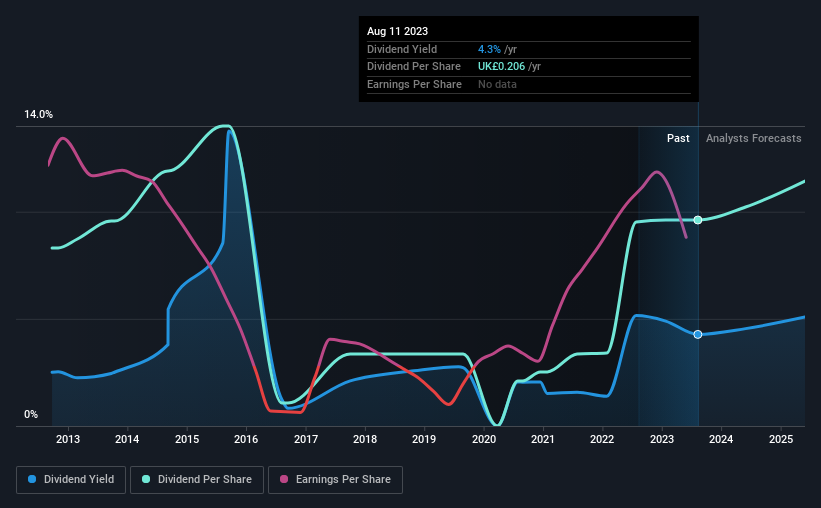Select the 2025 label on time axis
Screen dimensions: 821x508
(781, 439)
